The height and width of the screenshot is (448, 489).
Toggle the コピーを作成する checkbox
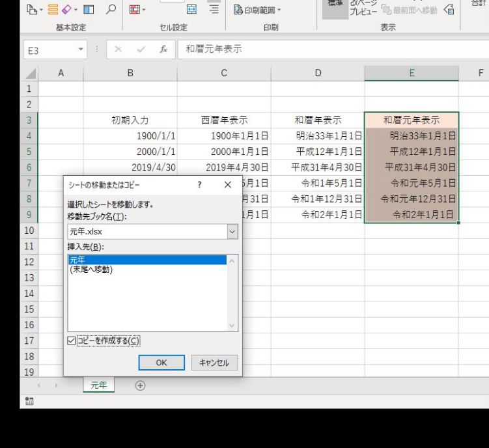(72, 341)
